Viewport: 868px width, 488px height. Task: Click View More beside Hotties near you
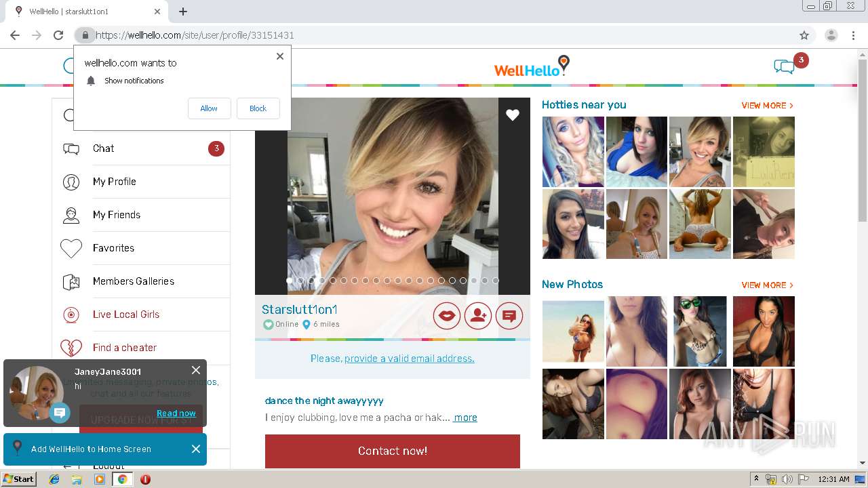[767, 106]
